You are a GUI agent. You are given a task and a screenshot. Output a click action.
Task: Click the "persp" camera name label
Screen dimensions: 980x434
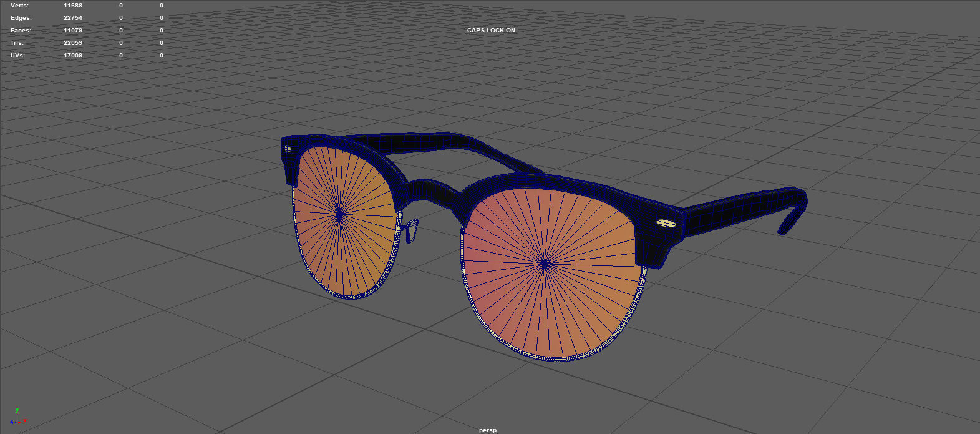(488, 430)
